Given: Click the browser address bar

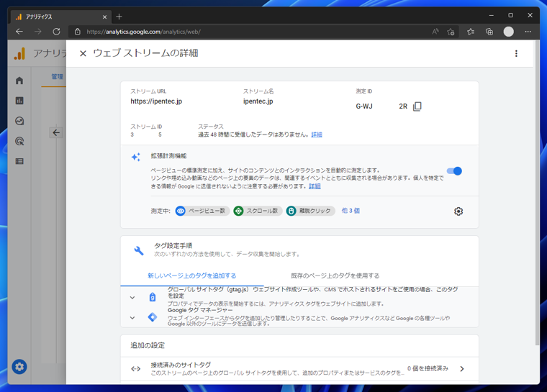Looking at the screenshot, I should [x=252, y=32].
